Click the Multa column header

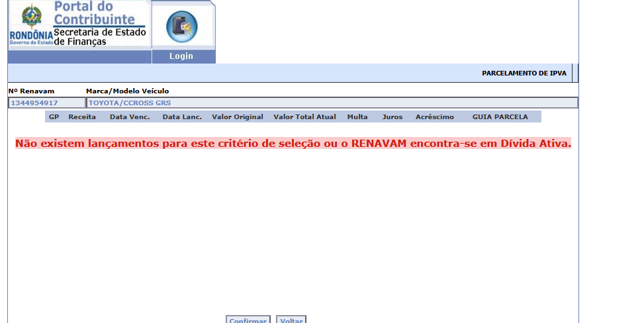click(357, 116)
